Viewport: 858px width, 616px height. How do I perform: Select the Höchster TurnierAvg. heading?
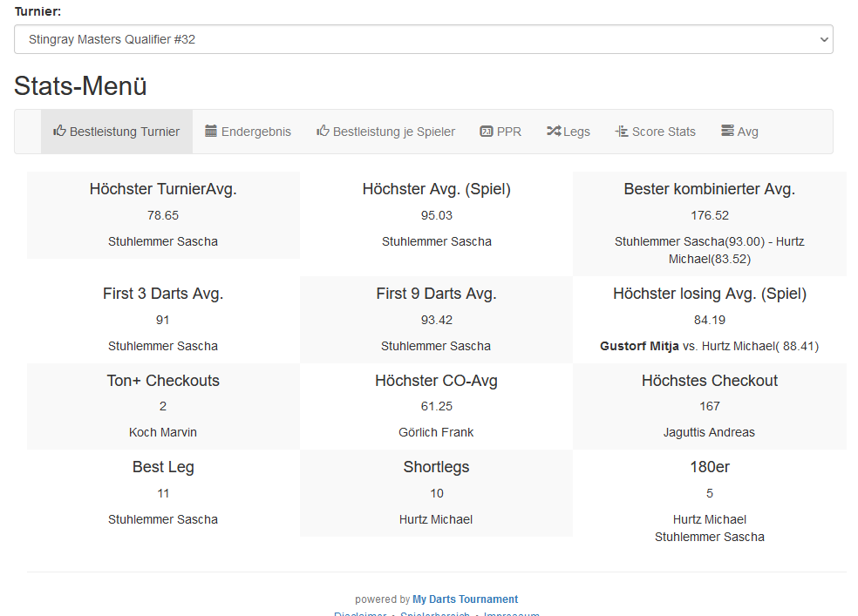click(163, 189)
